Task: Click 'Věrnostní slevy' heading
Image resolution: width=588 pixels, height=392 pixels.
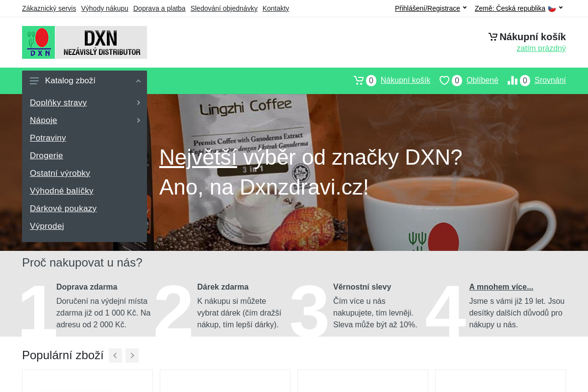Action: [362, 287]
